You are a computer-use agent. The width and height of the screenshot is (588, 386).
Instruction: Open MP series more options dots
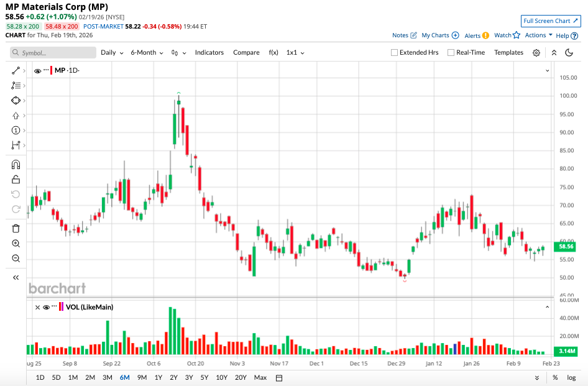point(46,70)
